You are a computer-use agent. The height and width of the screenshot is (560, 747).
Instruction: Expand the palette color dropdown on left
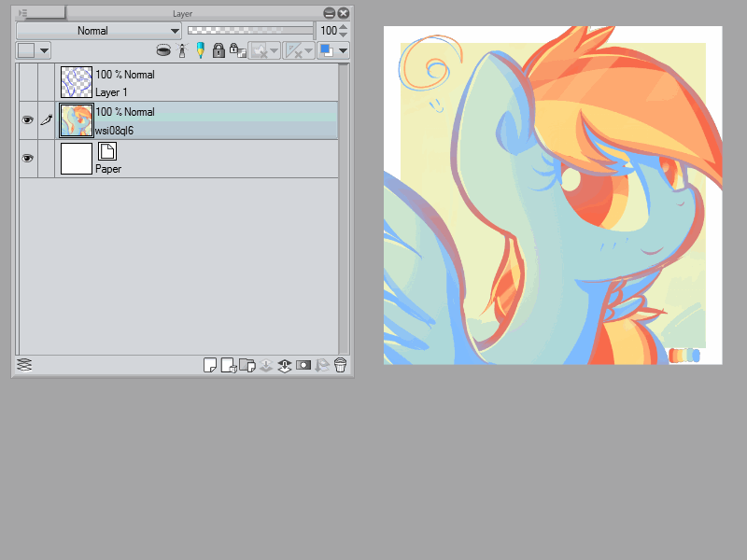pyautogui.click(x=44, y=50)
